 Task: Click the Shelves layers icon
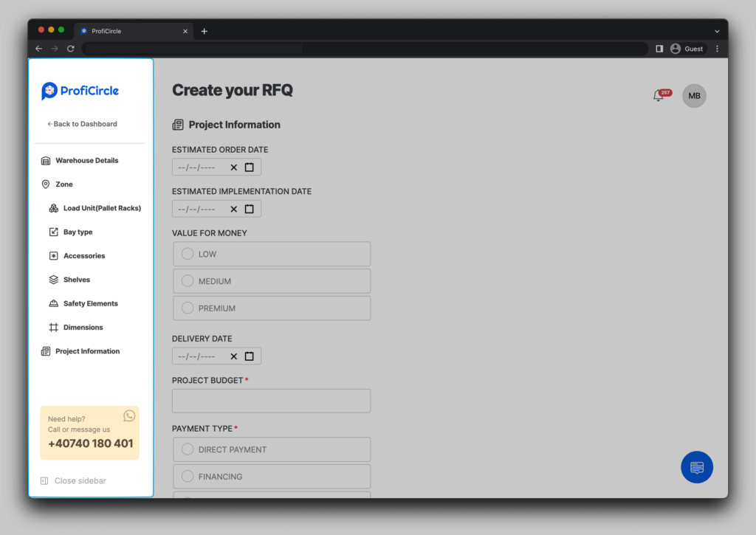tap(53, 280)
